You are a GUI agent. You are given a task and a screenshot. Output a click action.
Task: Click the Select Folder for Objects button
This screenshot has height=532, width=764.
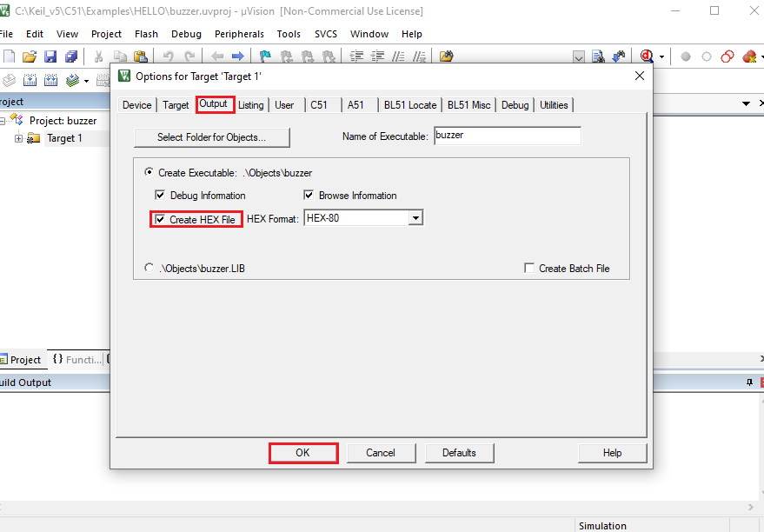211,137
